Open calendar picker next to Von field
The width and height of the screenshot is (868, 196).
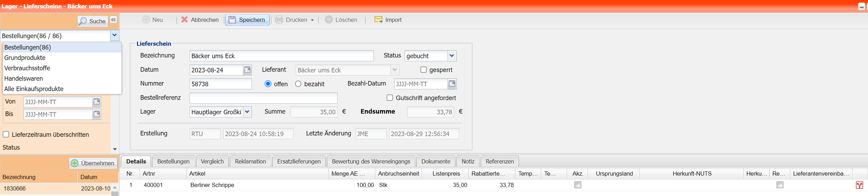pyautogui.click(x=97, y=102)
